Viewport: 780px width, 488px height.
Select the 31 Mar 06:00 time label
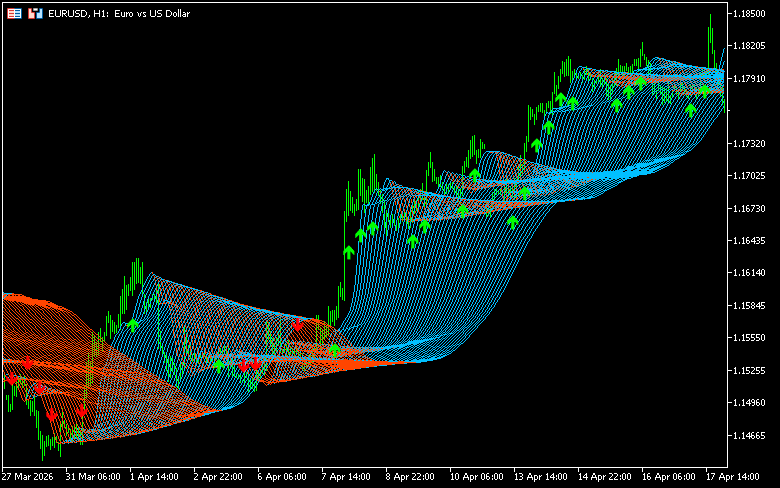point(93,476)
